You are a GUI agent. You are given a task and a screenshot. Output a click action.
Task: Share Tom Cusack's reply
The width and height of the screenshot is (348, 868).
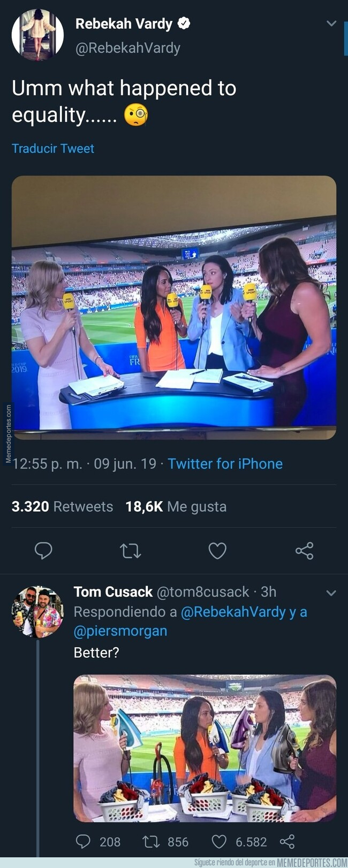pyautogui.click(x=287, y=842)
